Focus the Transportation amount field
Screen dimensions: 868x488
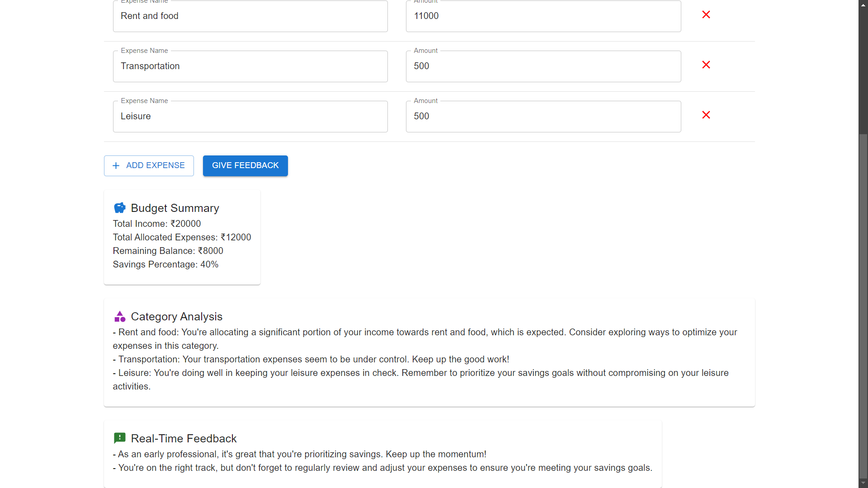click(543, 66)
